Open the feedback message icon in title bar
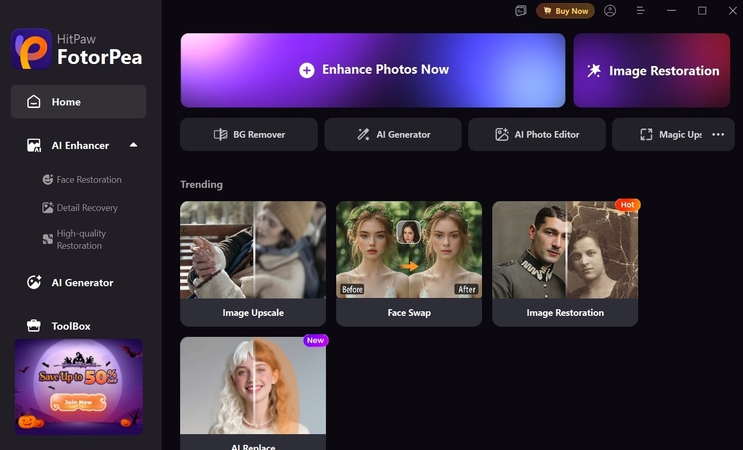 click(521, 10)
